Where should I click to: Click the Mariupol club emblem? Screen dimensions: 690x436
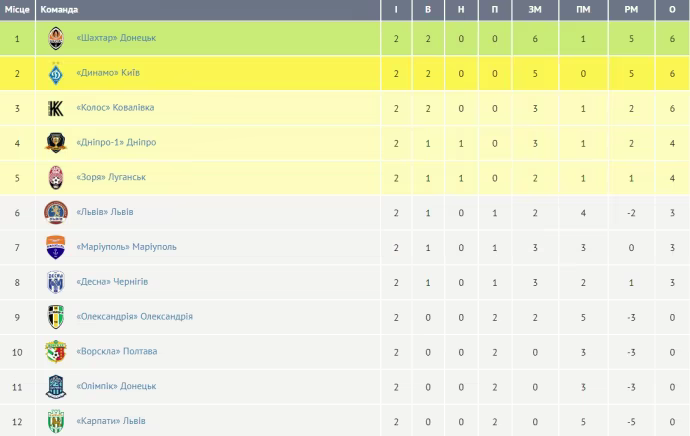(56, 247)
